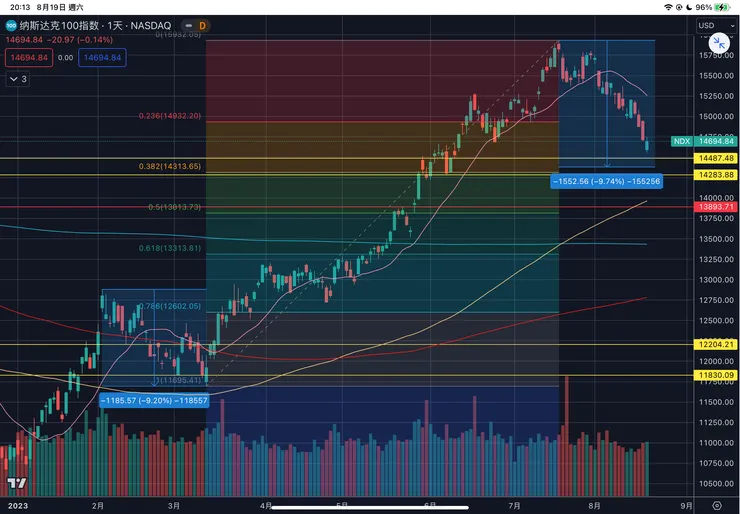740x514 pixels.
Task: Select the red 13893.71 price line label
Action: click(x=715, y=207)
